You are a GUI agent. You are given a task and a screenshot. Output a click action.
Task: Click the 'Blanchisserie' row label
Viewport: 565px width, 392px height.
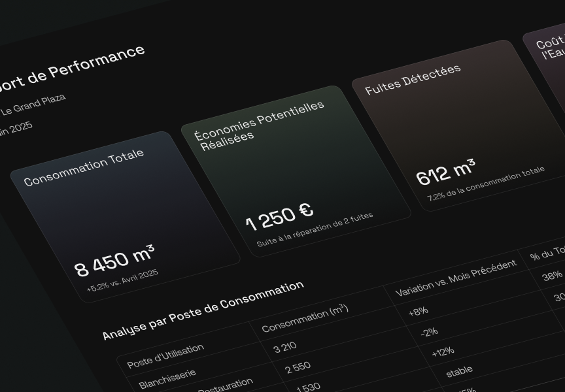[x=167, y=379]
